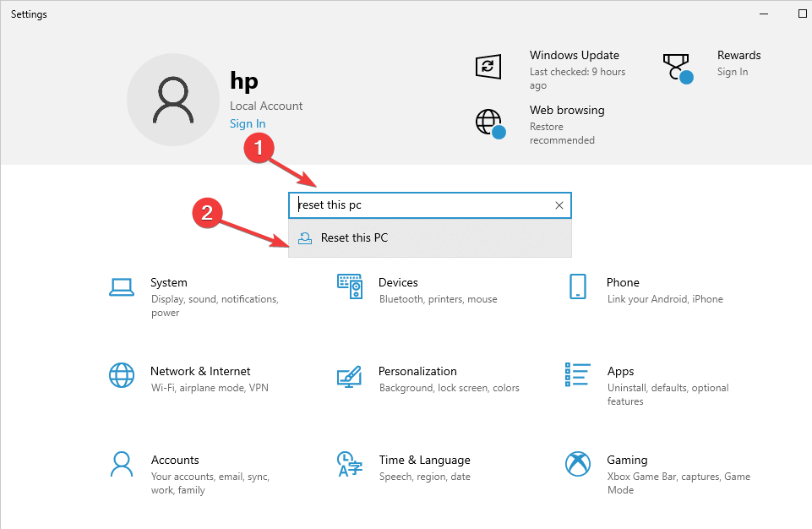Click the Phone category title

coord(623,282)
